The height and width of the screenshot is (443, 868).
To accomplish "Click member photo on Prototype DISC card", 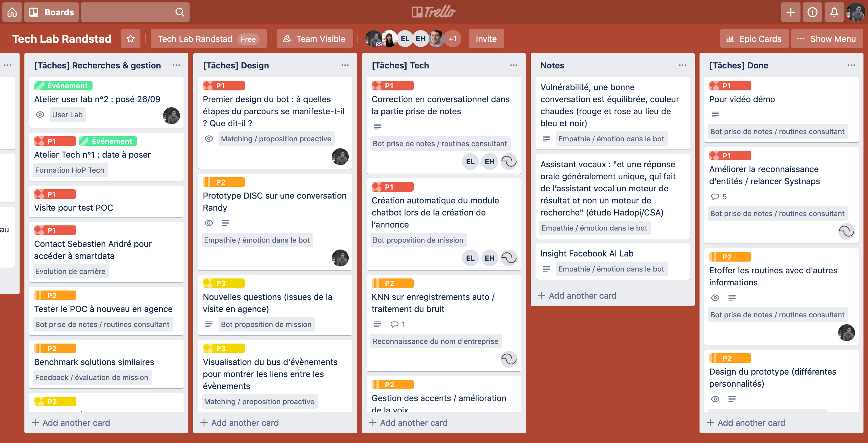I will [340, 258].
